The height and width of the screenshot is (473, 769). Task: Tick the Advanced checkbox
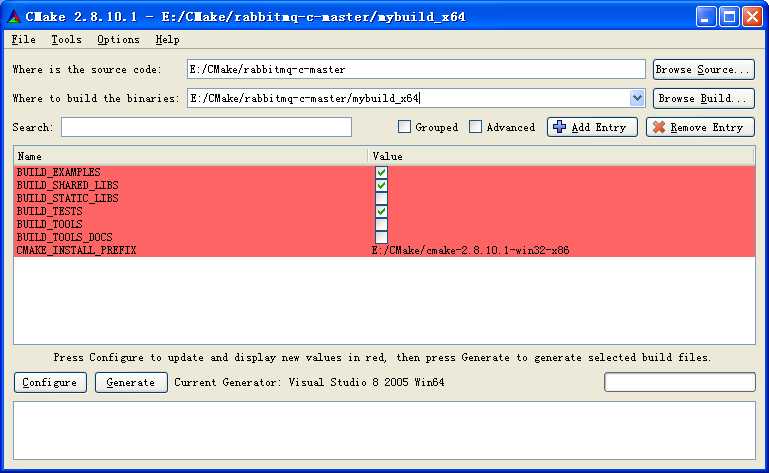(475, 127)
